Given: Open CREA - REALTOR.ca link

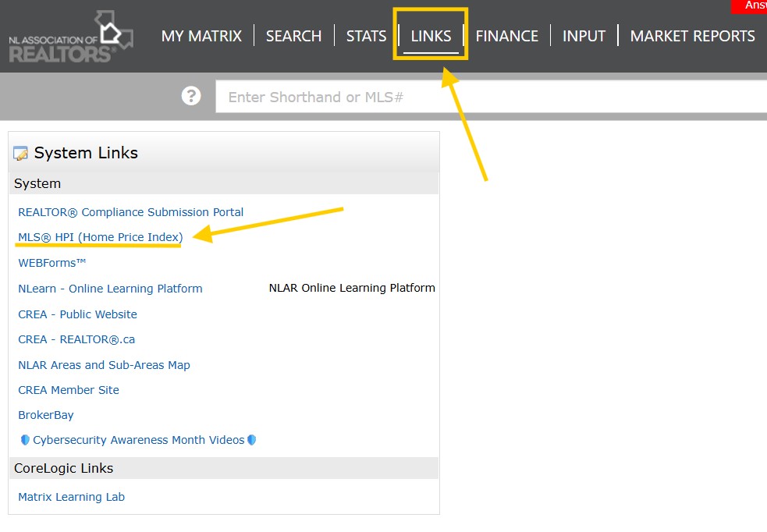Looking at the screenshot, I should 76,339.
